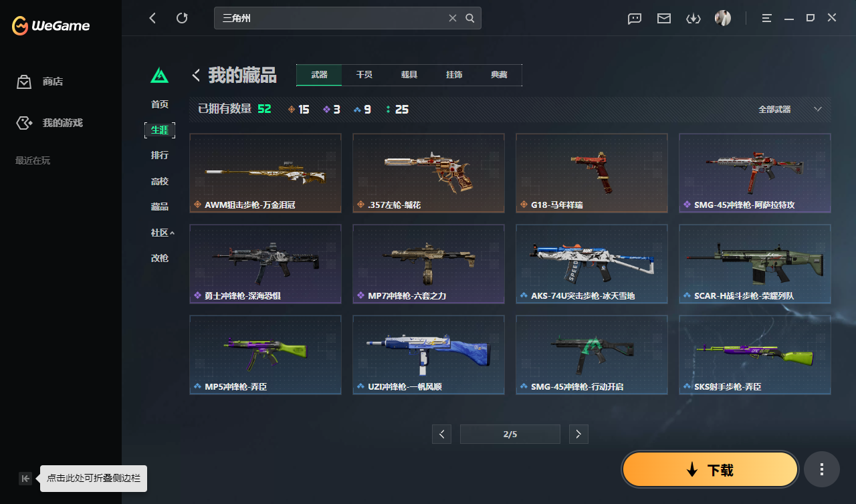Open the download manager icon
Viewport: 856px width, 504px height.
pyautogui.click(x=693, y=18)
